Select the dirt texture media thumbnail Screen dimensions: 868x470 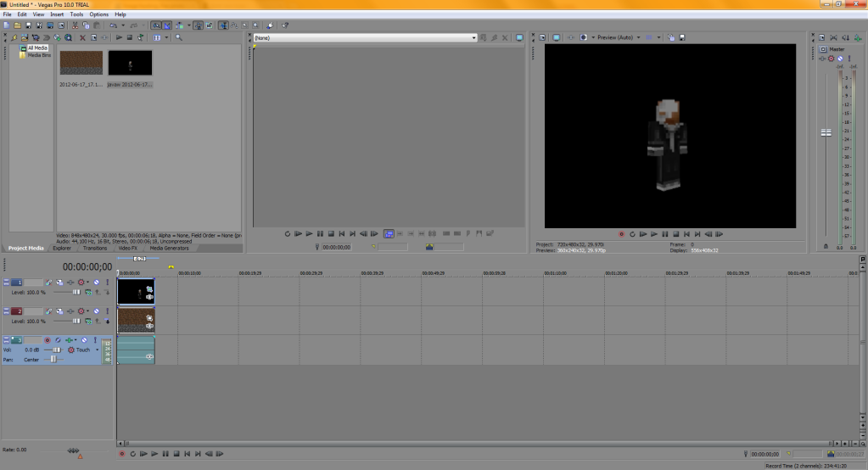coord(81,63)
